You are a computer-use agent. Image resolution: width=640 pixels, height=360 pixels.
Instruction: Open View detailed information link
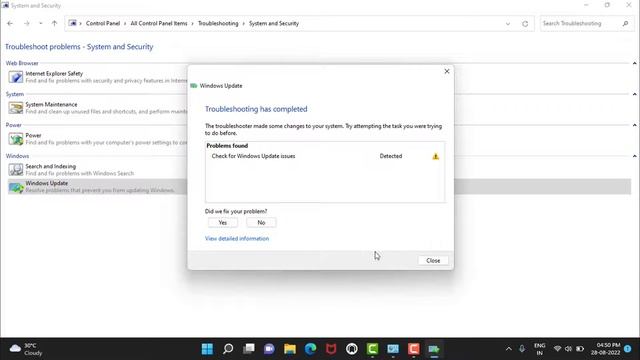(x=237, y=238)
